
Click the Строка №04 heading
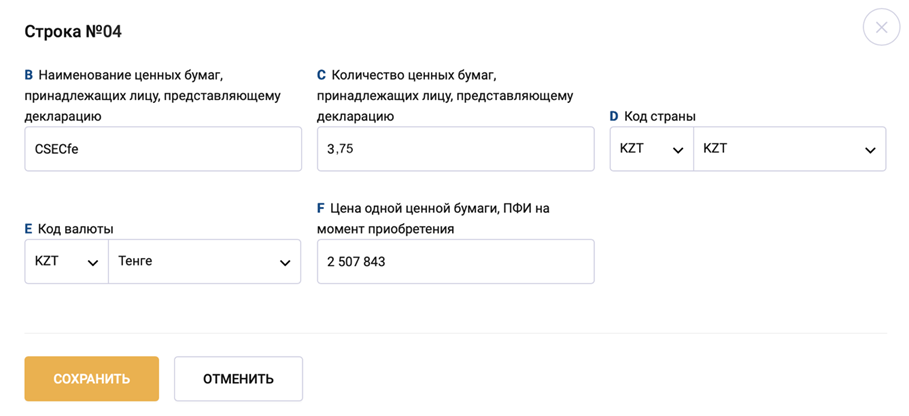click(x=73, y=31)
